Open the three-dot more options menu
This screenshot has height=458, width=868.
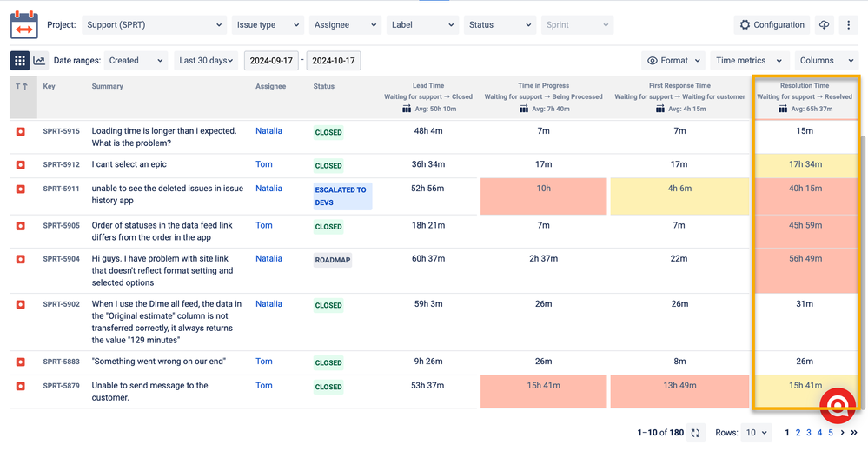(x=849, y=25)
